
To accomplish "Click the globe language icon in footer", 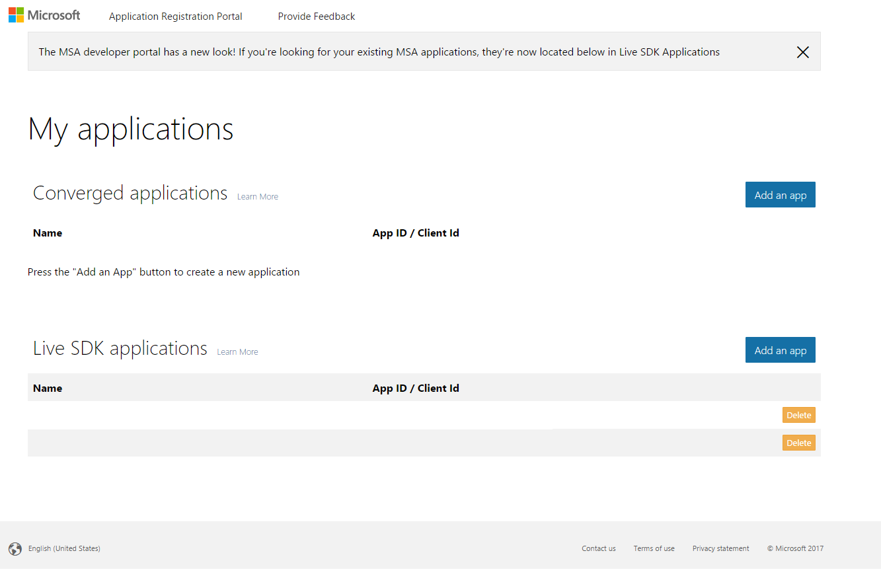I will point(15,549).
